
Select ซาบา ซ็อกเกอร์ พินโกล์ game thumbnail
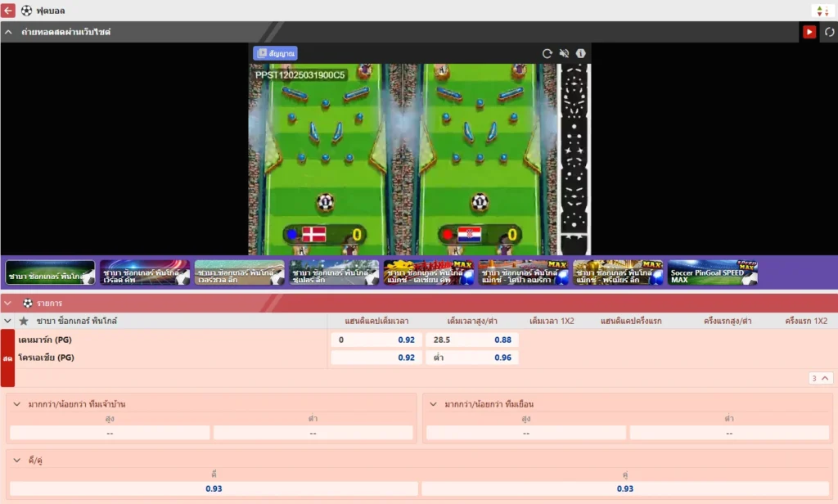click(50, 272)
